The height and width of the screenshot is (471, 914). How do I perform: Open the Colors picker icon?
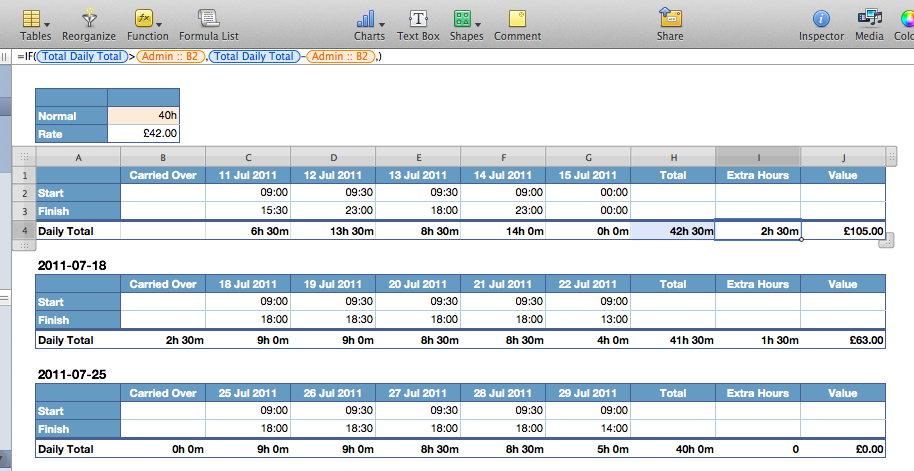(x=907, y=19)
